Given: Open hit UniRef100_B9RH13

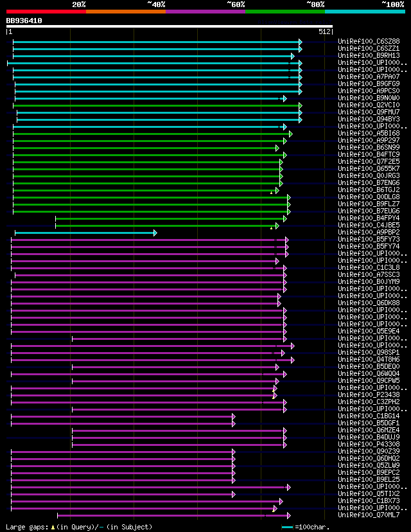Looking at the screenshot, I should pos(369,55).
